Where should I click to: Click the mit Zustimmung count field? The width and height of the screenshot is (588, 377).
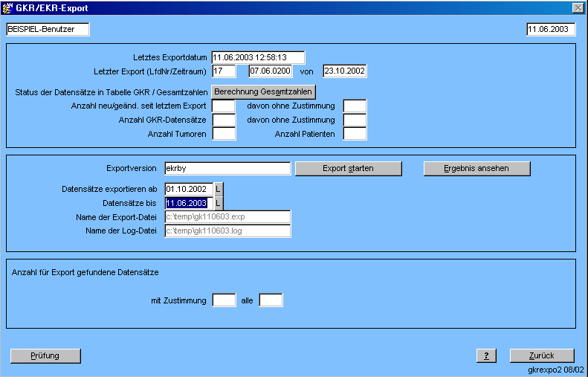point(224,300)
